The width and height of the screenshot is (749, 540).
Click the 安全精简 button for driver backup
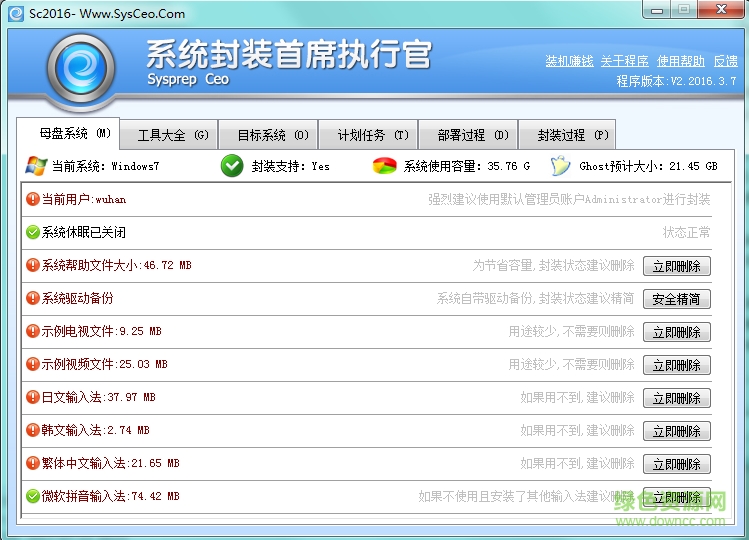coord(676,299)
